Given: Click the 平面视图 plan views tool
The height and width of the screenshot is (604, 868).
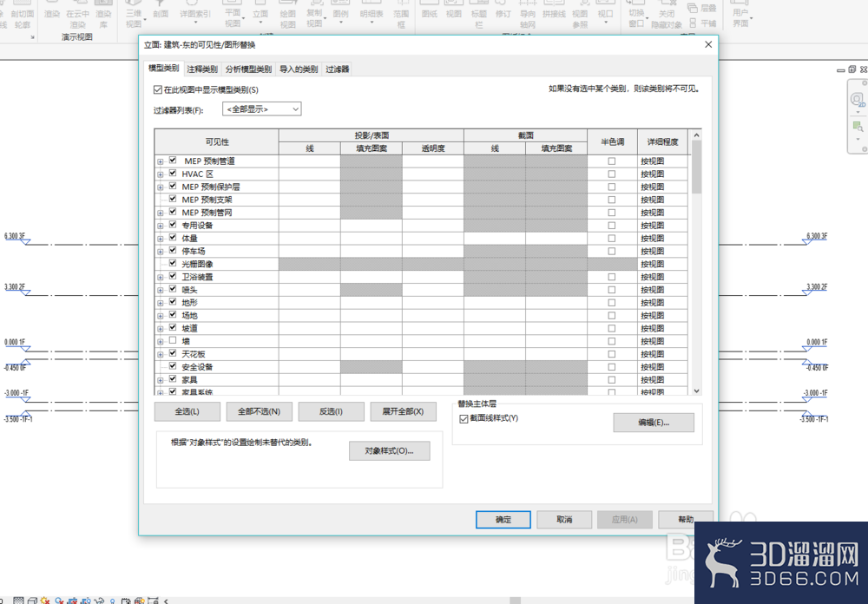Looking at the screenshot, I should 233,16.
